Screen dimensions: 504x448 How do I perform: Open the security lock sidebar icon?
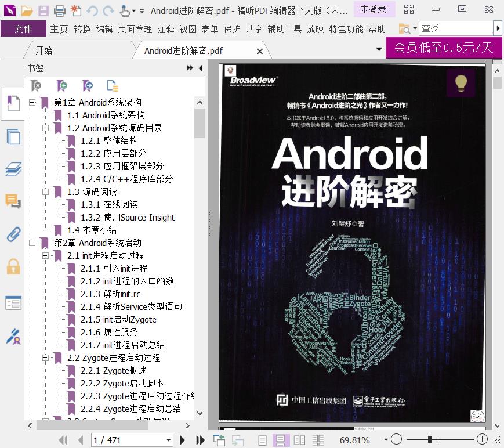click(x=13, y=266)
